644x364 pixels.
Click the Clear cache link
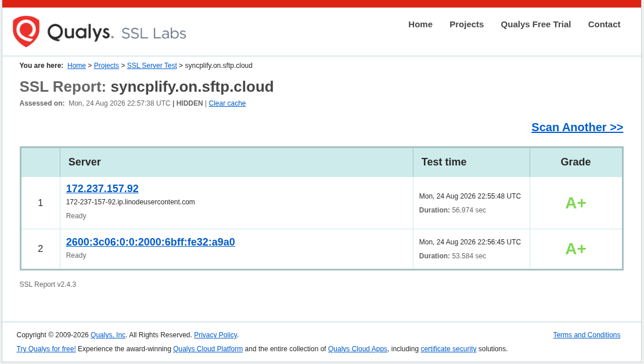pos(227,103)
